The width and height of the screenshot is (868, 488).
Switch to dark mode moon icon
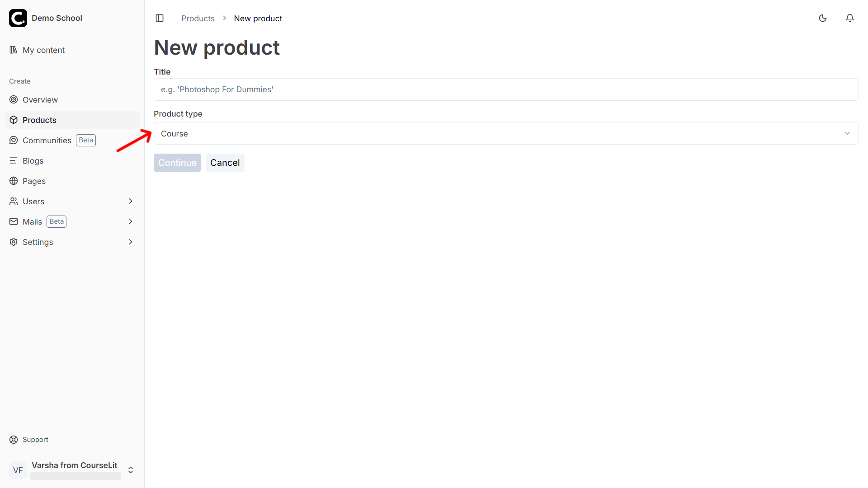(x=823, y=18)
